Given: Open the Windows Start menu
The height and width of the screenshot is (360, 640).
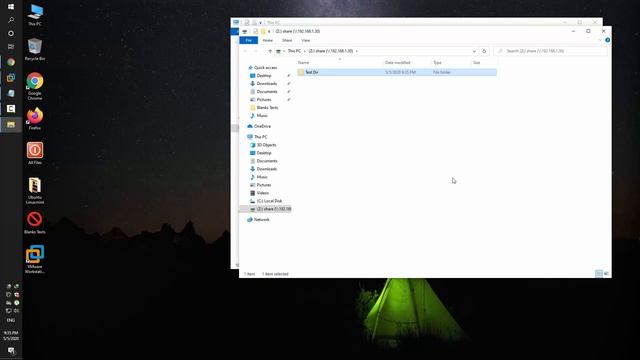Looking at the screenshot, I should click(x=11, y=7).
